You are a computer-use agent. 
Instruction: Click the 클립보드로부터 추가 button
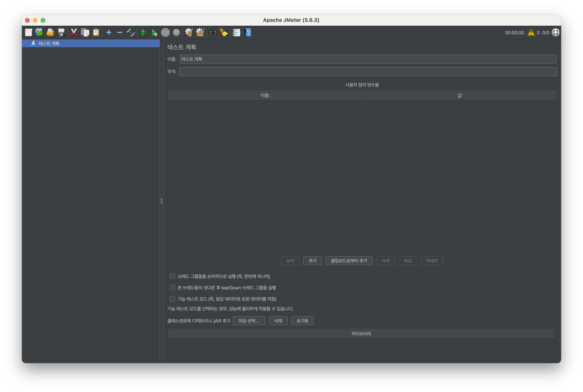click(349, 261)
